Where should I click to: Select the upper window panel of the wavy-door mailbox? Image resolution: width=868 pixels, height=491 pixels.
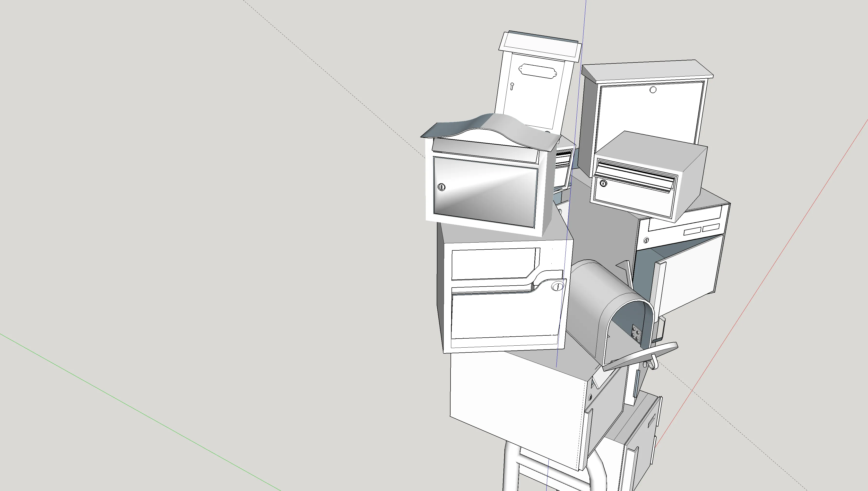tap(495, 264)
